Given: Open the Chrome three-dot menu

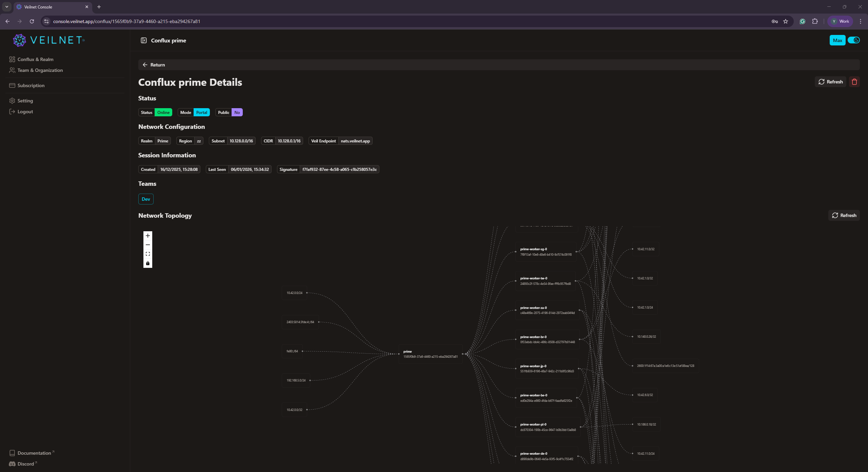Looking at the screenshot, I should click(x=861, y=21).
